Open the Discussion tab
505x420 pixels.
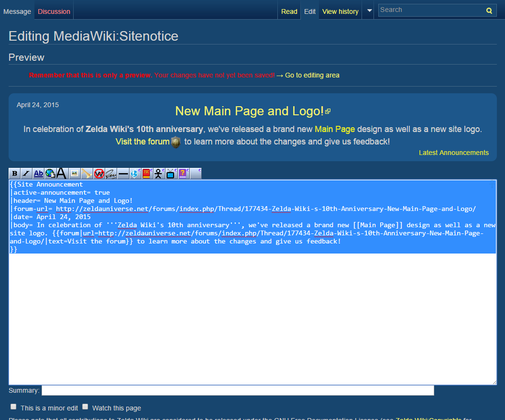click(54, 11)
